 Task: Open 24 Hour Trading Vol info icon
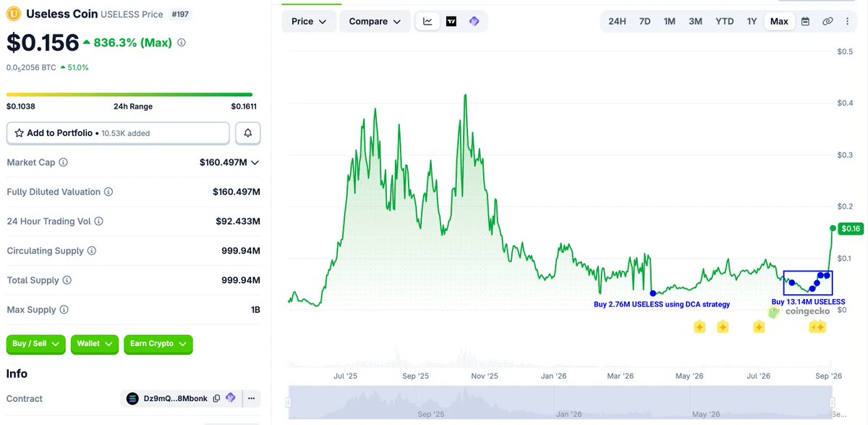99,222
